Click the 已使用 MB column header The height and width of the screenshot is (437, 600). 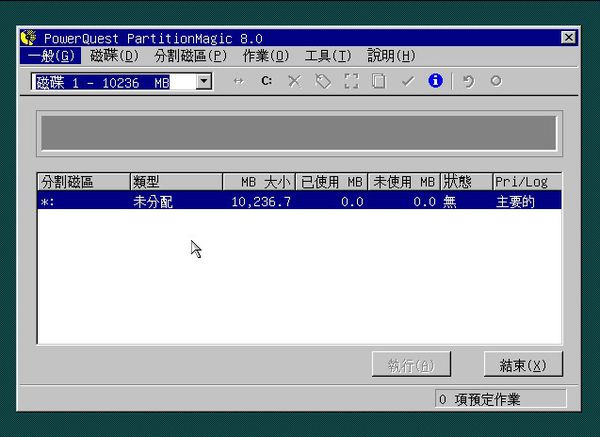[x=332, y=181]
